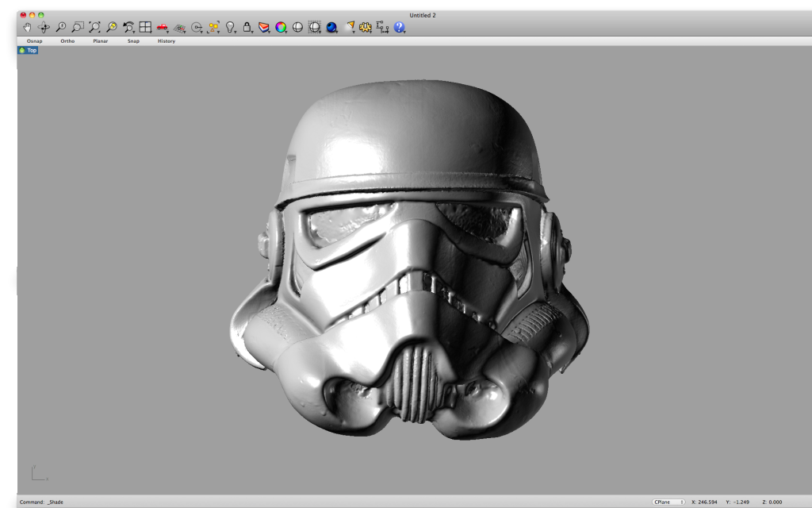Click the padlock lock objects icon

pyautogui.click(x=247, y=27)
